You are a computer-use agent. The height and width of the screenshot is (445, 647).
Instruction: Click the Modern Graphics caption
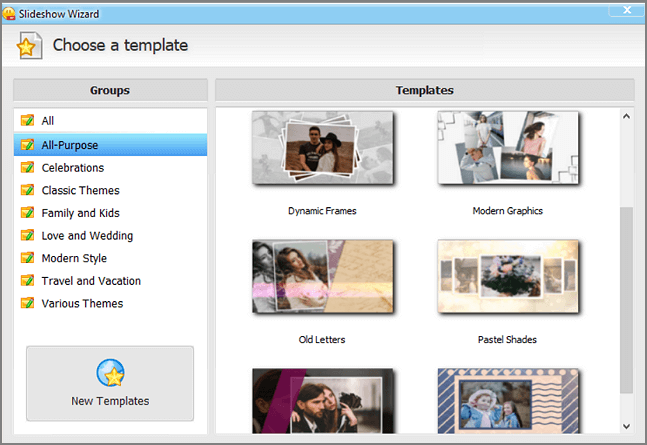(x=508, y=211)
